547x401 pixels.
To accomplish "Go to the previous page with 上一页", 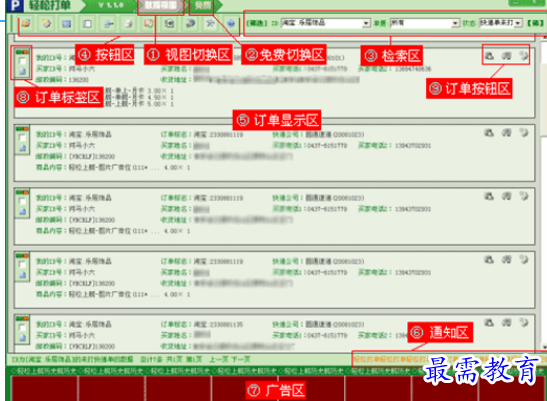I will [x=218, y=359].
